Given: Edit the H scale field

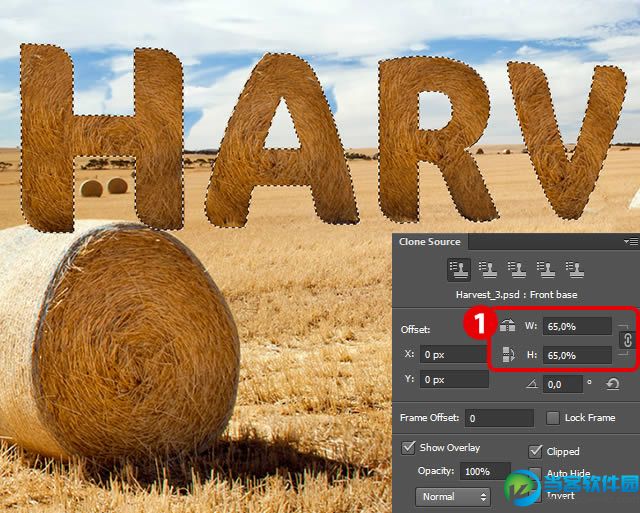Looking at the screenshot, I should [x=577, y=355].
